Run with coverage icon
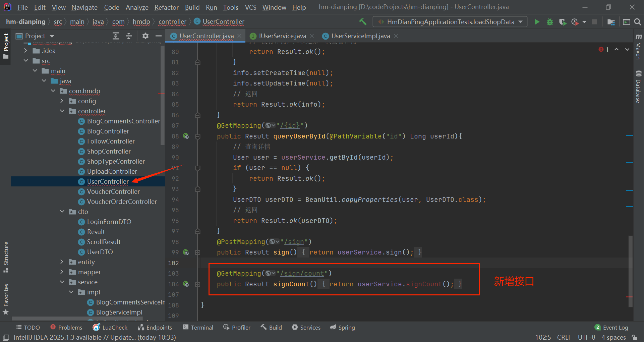 (563, 22)
